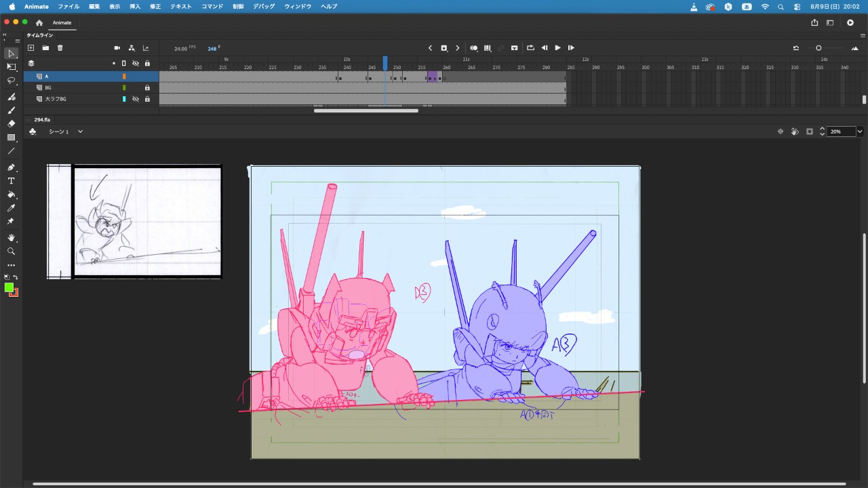Delete the selected layer with trash icon
Viewport: 868px width, 488px height.
pos(60,48)
